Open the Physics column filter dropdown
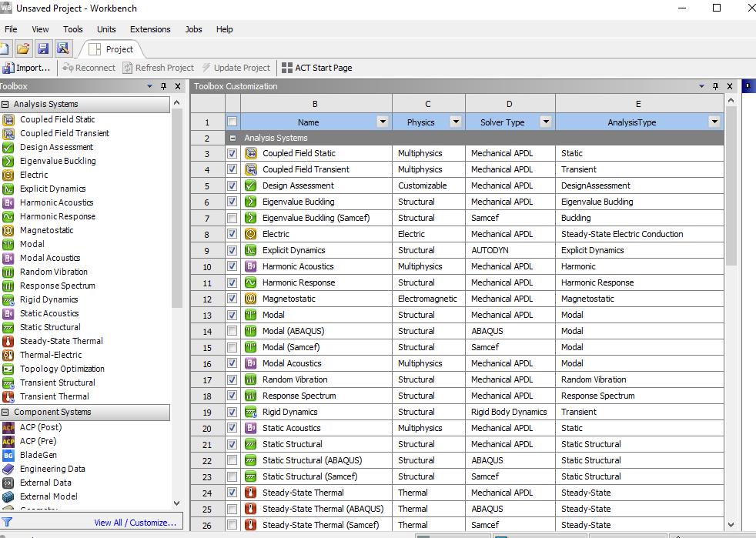Viewport: 756px width, 538px height. pyautogui.click(x=456, y=122)
